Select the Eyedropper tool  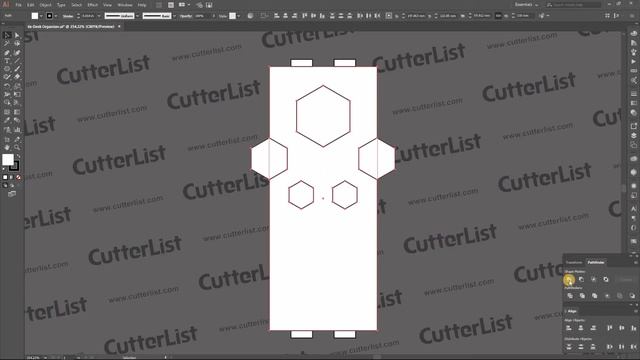pyautogui.click(x=7, y=120)
